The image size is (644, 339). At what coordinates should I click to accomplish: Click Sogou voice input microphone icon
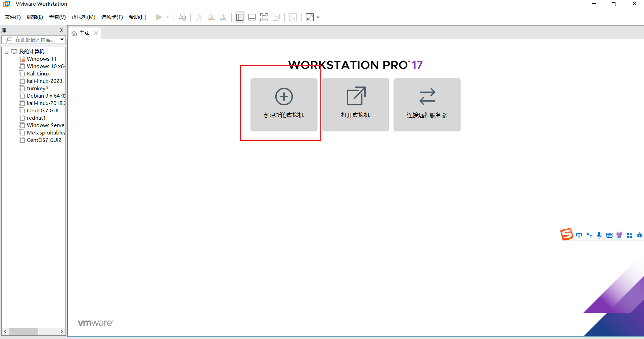coord(599,235)
